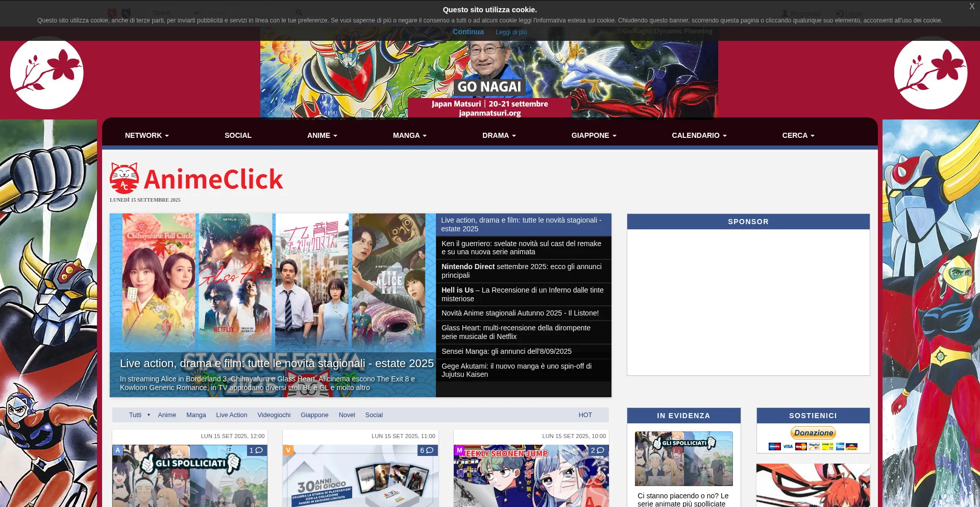Open the Nintendo Direct settembre 2025 news
This screenshot has width=980, height=507.
point(524,271)
